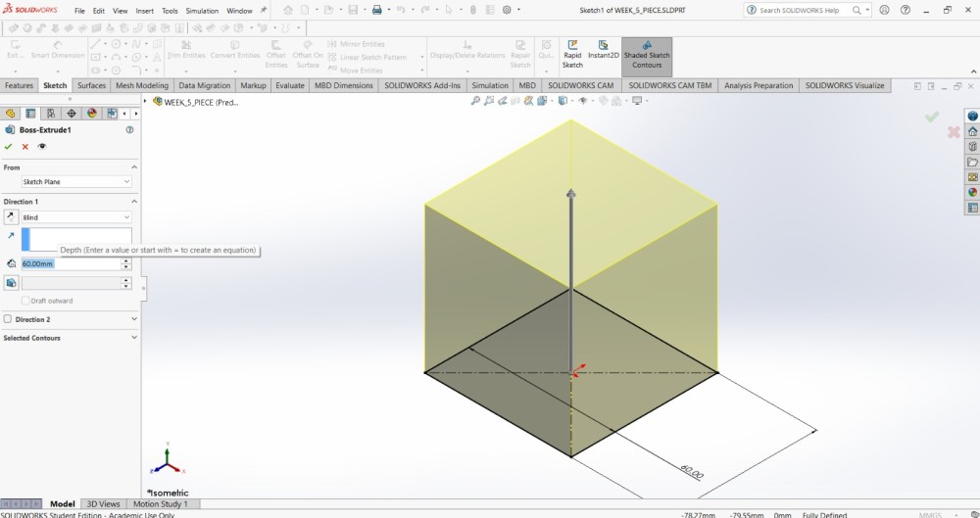
Task: Toggle the Instant2D button
Action: pyautogui.click(x=603, y=50)
